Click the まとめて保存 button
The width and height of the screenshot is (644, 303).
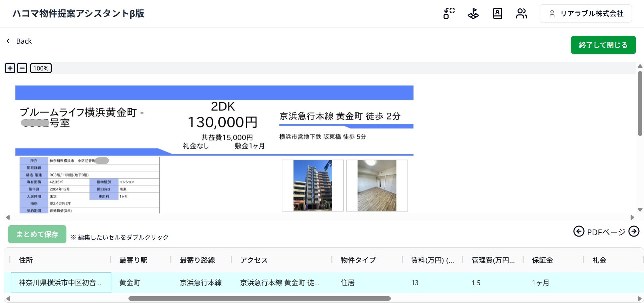pos(37,234)
